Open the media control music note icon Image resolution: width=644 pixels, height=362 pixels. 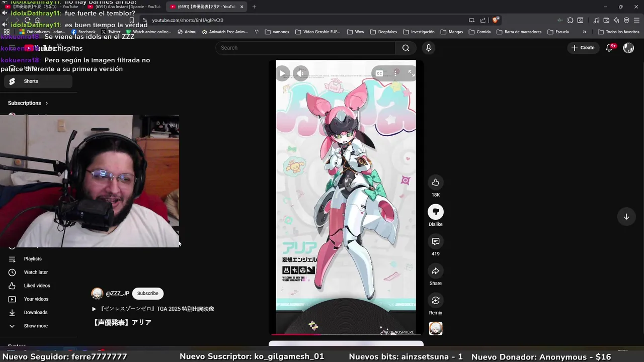coord(596,20)
